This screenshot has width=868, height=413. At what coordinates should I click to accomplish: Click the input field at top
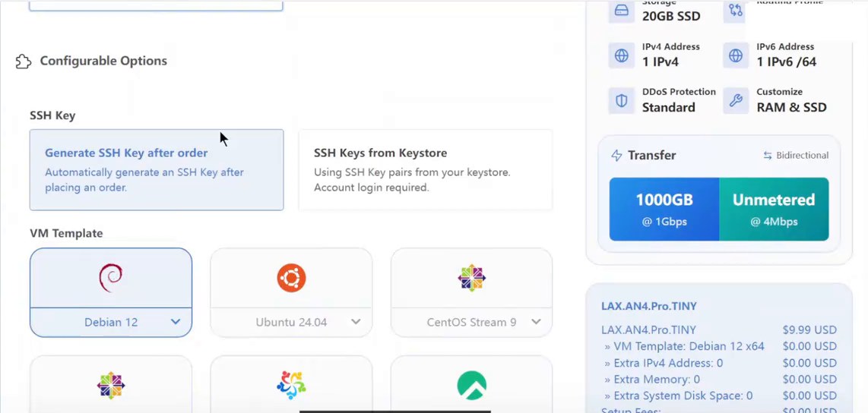(156, 5)
